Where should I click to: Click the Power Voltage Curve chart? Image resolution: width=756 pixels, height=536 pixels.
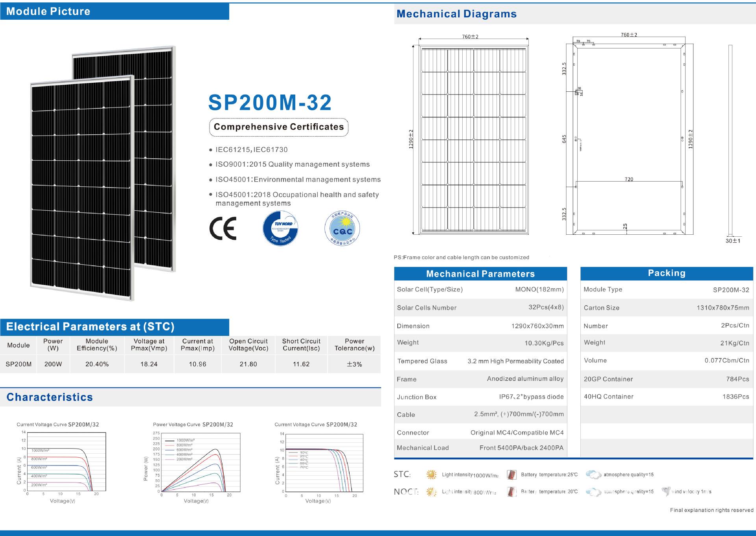(x=200, y=462)
